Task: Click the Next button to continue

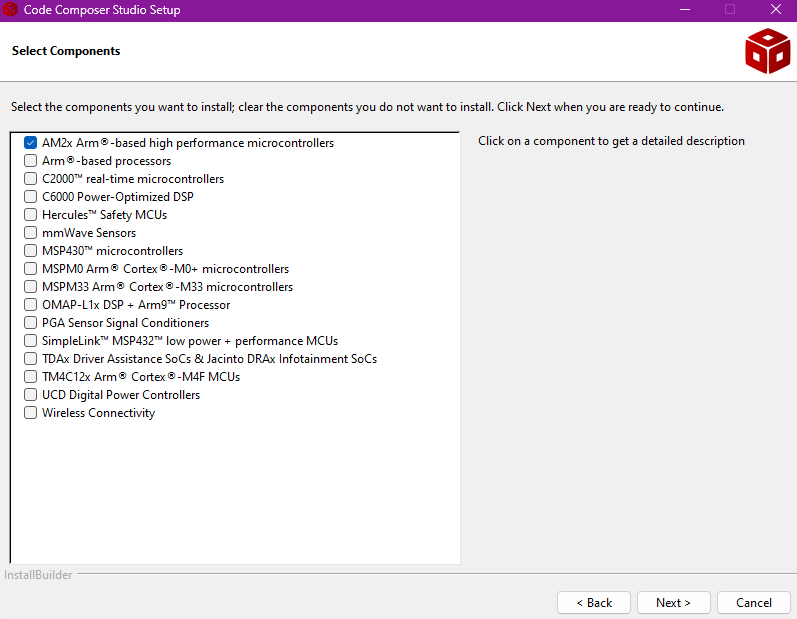Action: point(673,603)
